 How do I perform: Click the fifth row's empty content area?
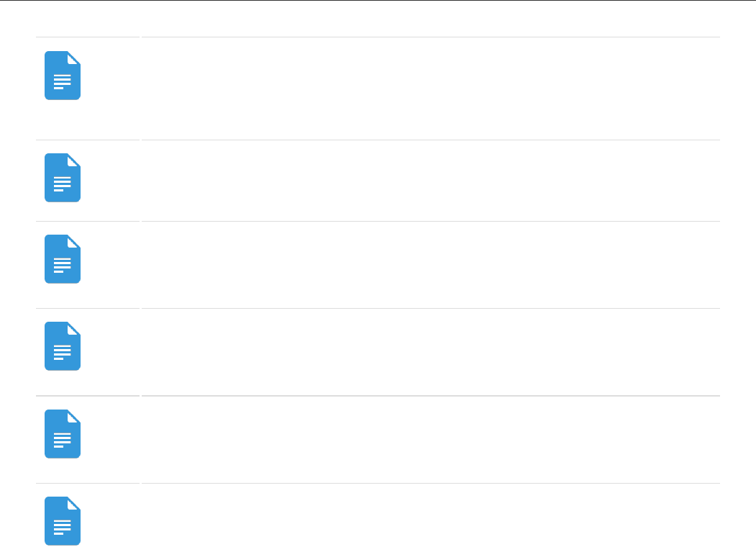pyautogui.click(x=430, y=440)
